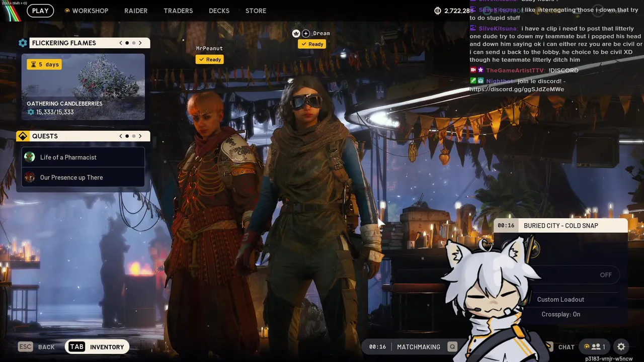Click the MrPeanut player name

209,48
